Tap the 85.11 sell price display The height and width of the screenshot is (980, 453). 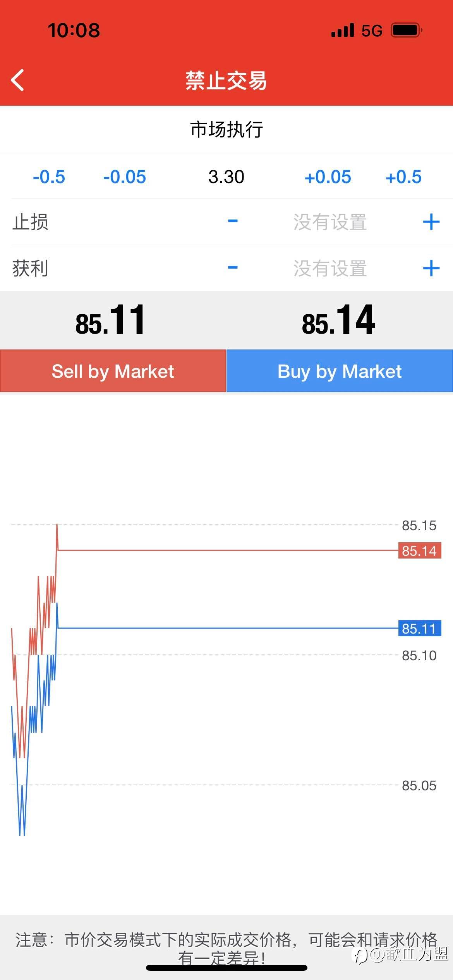click(110, 320)
